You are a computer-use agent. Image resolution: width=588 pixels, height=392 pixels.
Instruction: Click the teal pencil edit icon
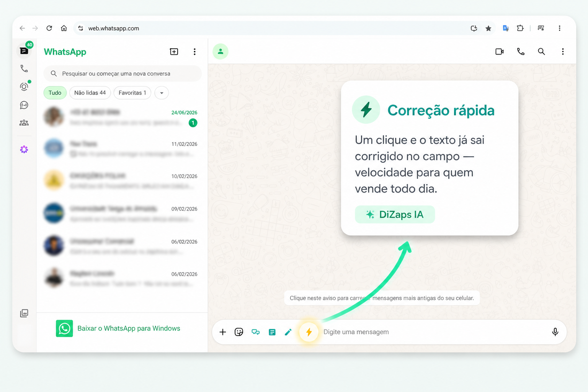(x=288, y=332)
